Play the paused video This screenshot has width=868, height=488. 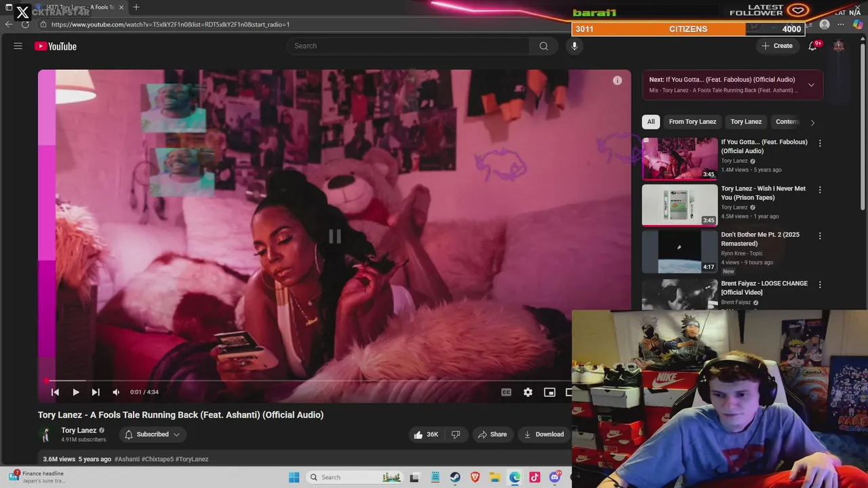click(x=75, y=392)
